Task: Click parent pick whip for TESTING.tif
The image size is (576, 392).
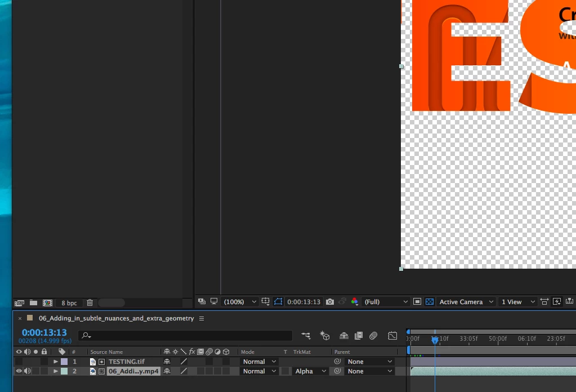Action: tap(337, 362)
